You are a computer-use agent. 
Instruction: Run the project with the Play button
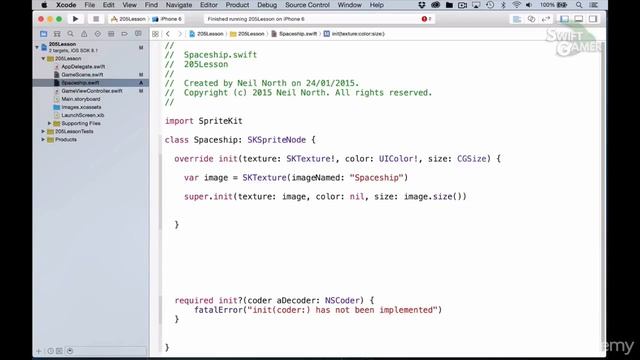75,19
